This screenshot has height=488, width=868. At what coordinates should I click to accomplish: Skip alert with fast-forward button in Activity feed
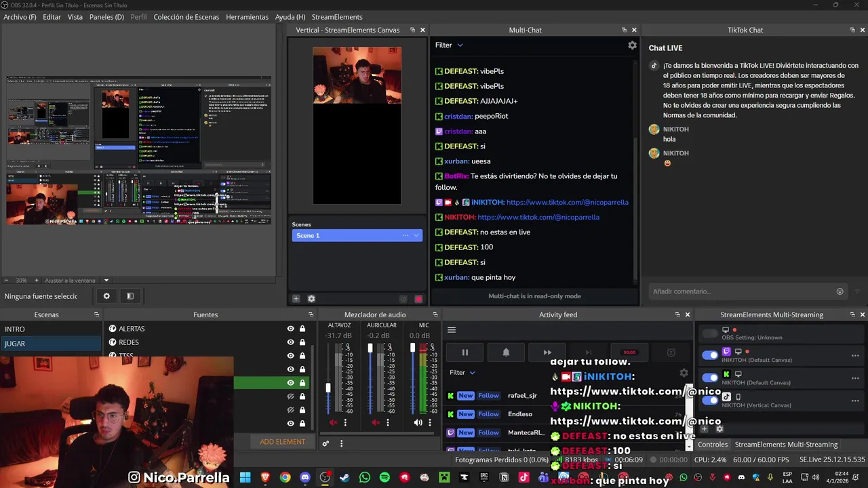pyautogui.click(x=547, y=352)
